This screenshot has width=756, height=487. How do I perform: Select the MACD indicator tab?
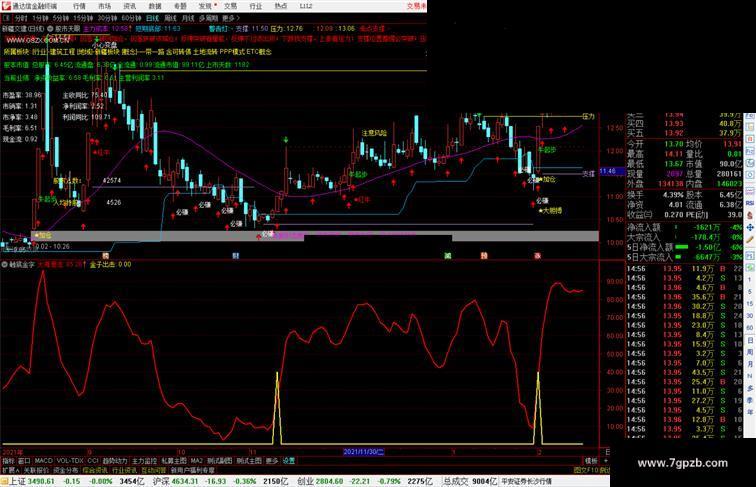(x=43, y=461)
